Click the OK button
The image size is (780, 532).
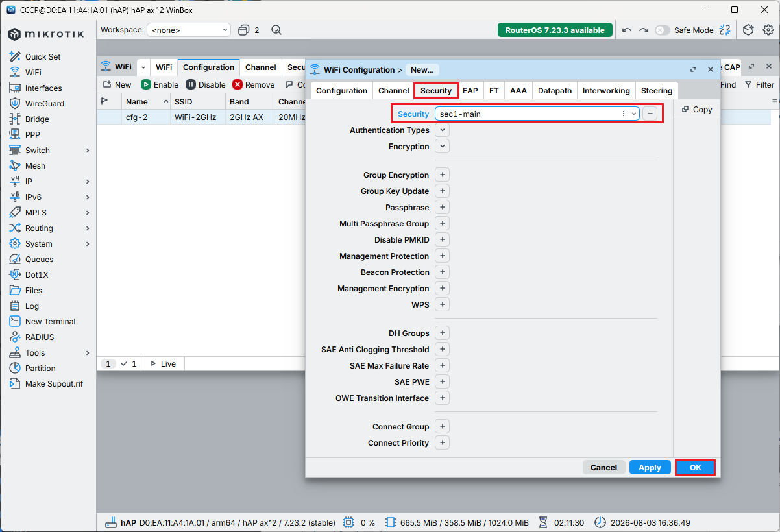(695, 467)
